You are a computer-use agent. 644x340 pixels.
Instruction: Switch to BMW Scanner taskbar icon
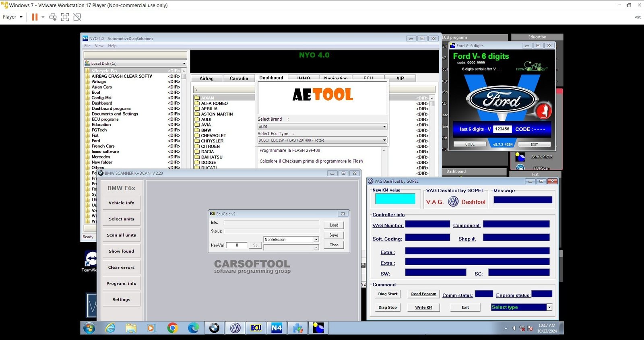(214, 328)
